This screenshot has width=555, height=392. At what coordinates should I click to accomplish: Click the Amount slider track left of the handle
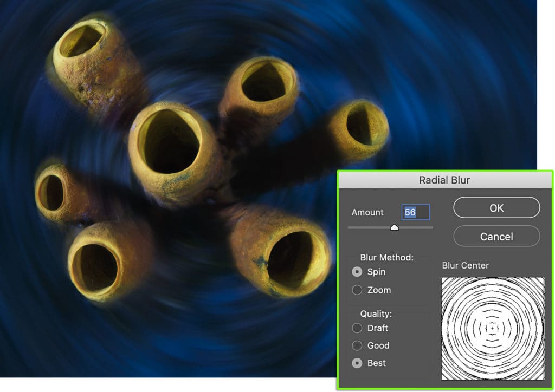[369, 228]
